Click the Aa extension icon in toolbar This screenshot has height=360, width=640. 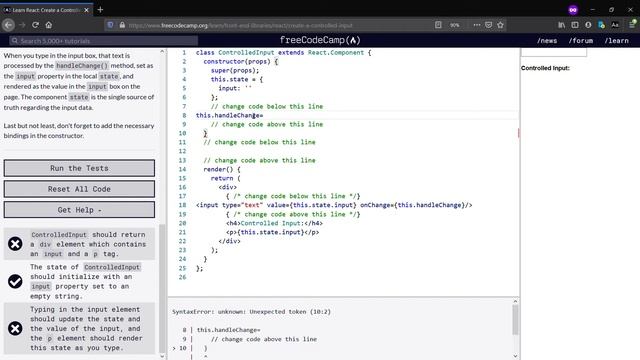click(x=615, y=25)
